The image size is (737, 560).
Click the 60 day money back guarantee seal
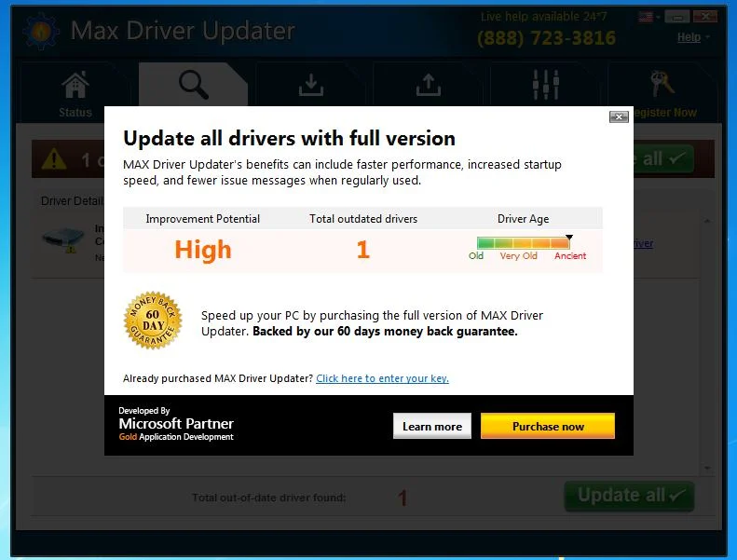(153, 321)
